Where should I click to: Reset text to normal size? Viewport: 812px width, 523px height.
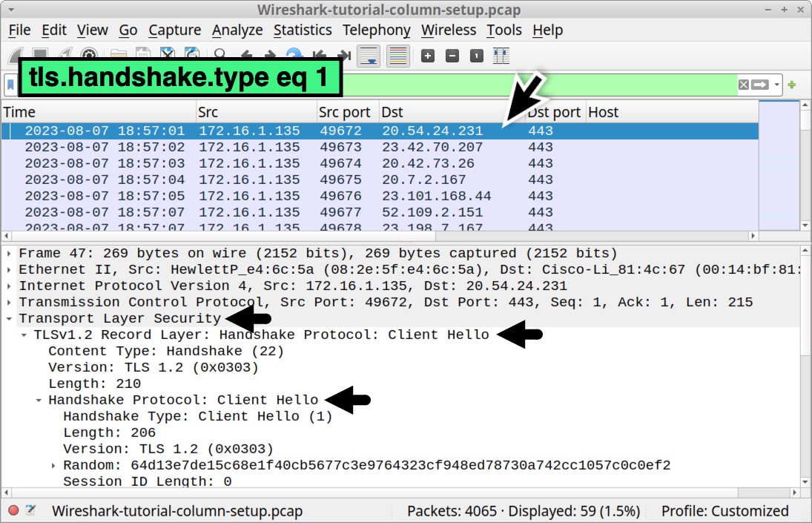point(476,56)
